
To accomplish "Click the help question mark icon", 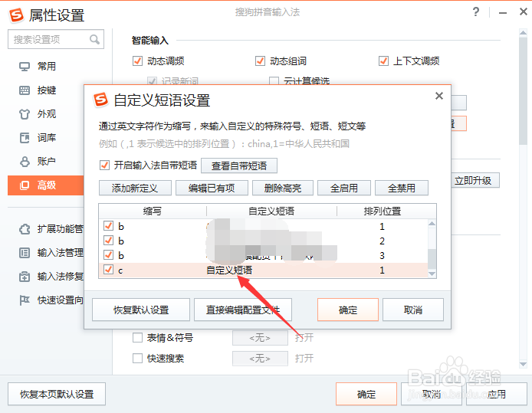I will coord(476,11).
